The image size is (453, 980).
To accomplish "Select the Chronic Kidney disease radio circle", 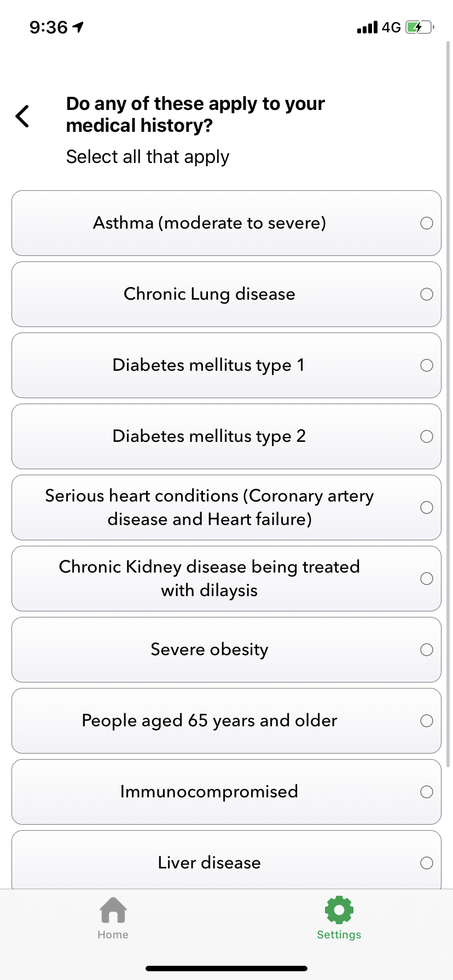I will point(427,579).
